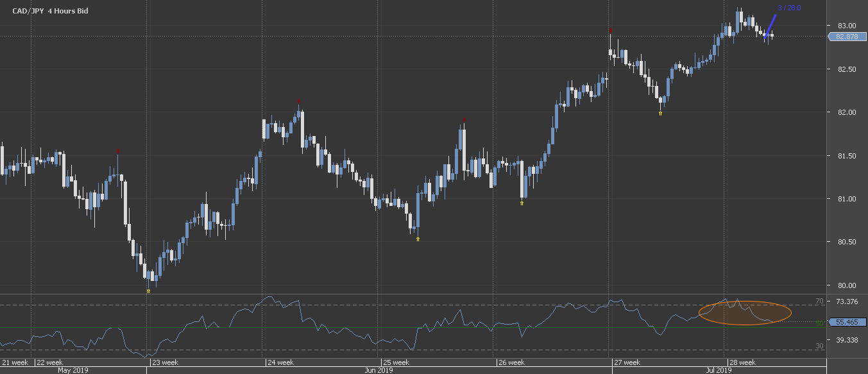Select the "23 week" time axis label
Viewport: 868px width, 374px height.
tap(165, 362)
